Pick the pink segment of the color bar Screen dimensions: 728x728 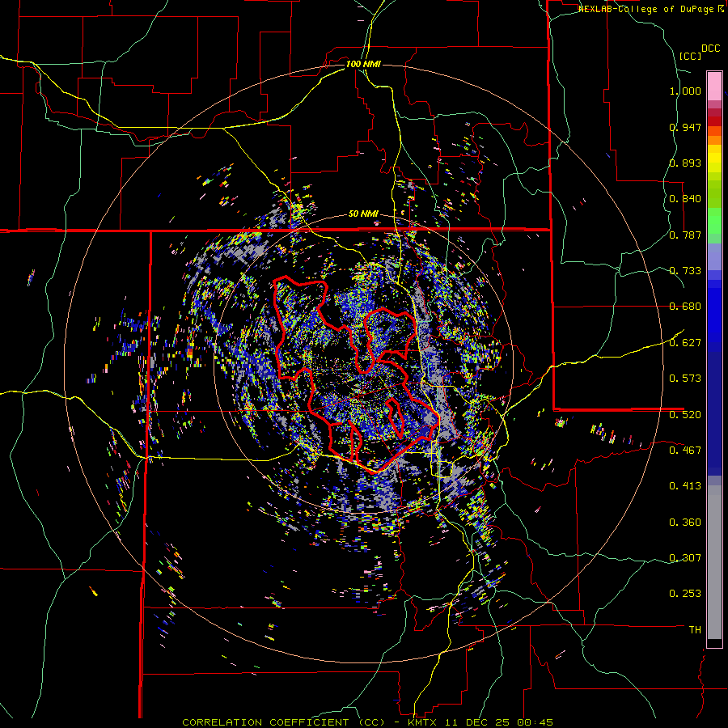pyautogui.click(x=714, y=86)
